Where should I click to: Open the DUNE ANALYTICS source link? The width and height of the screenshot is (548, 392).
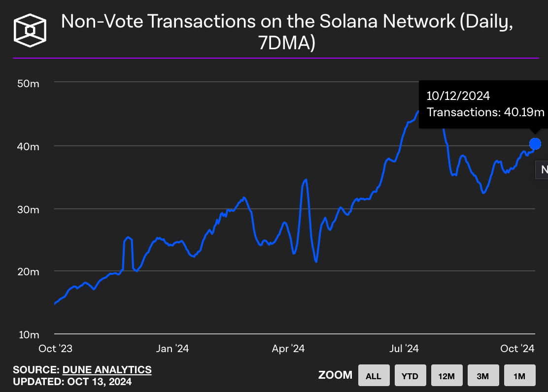pos(106,369)
